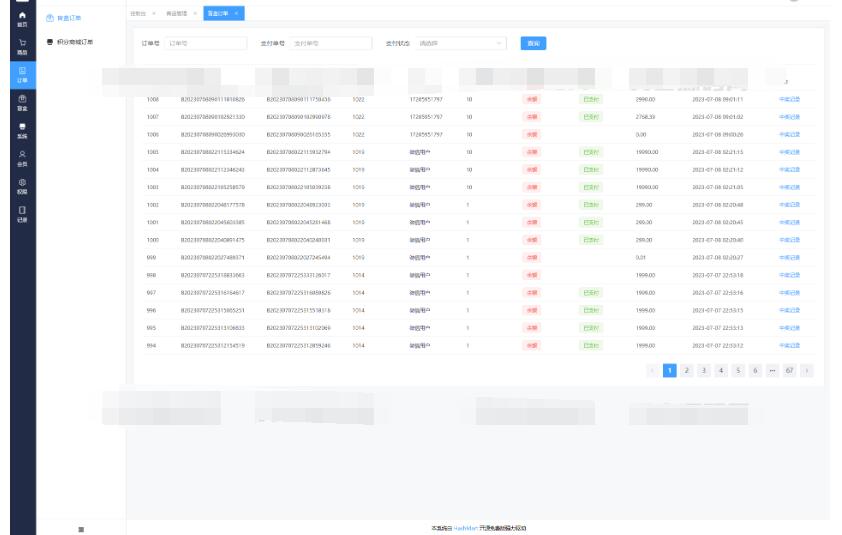Image resolution: width=842 pixels, height=535 pixels.
Task: Open the 首页 home icon in sidebar
Action: [x=22, y=19]
